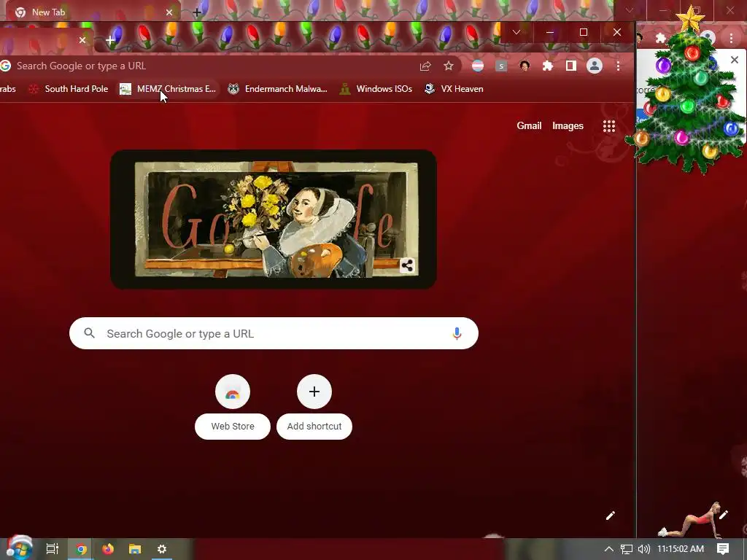Open the Images link
This screenshot has height=560, width=747.
click(568, 125)
